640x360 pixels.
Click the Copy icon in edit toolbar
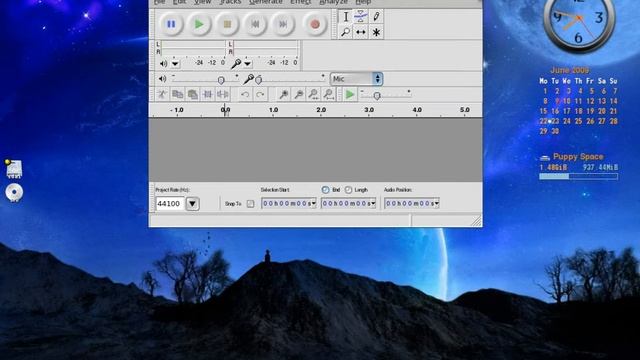[177, 95]
